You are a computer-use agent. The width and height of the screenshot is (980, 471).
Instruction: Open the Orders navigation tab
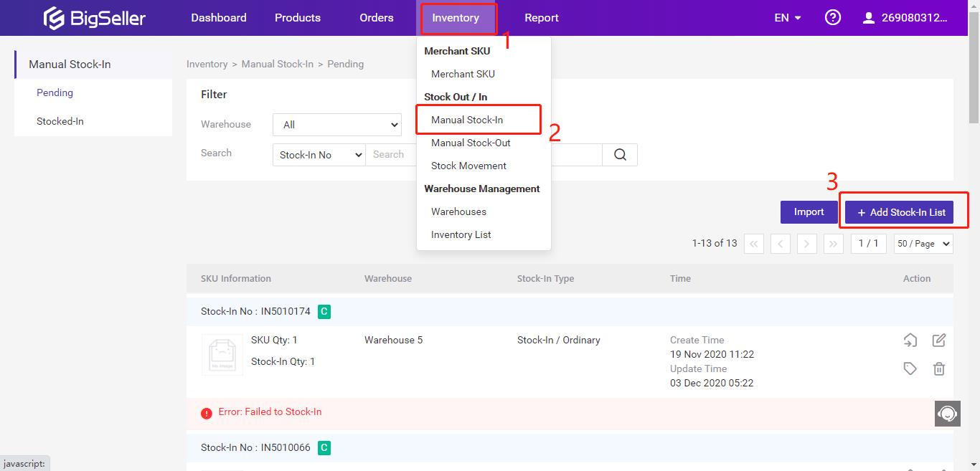click(377, 18)
